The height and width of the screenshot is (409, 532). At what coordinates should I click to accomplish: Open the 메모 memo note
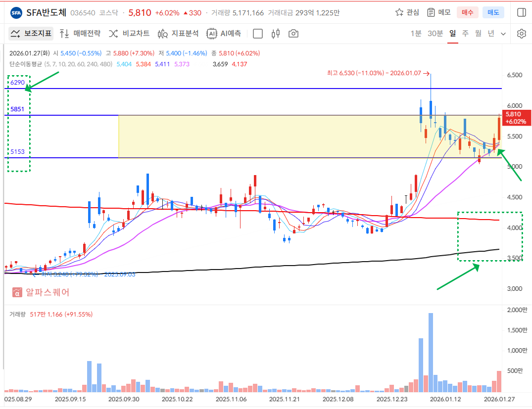(438, 12)
